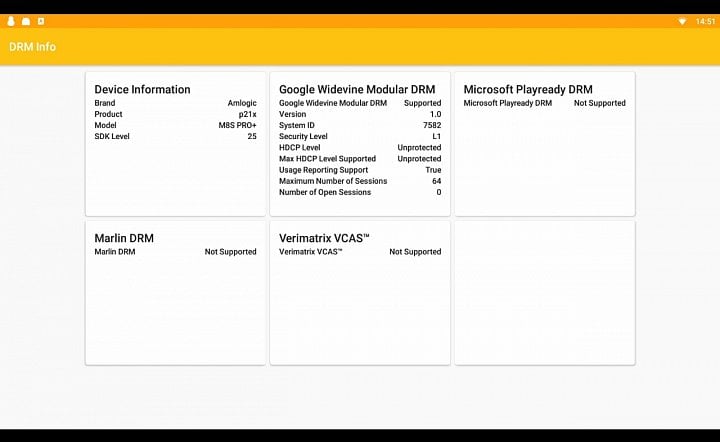Screen dimensions: 720x442
Task: Click the Security Level label
Action: click(303, 136)
